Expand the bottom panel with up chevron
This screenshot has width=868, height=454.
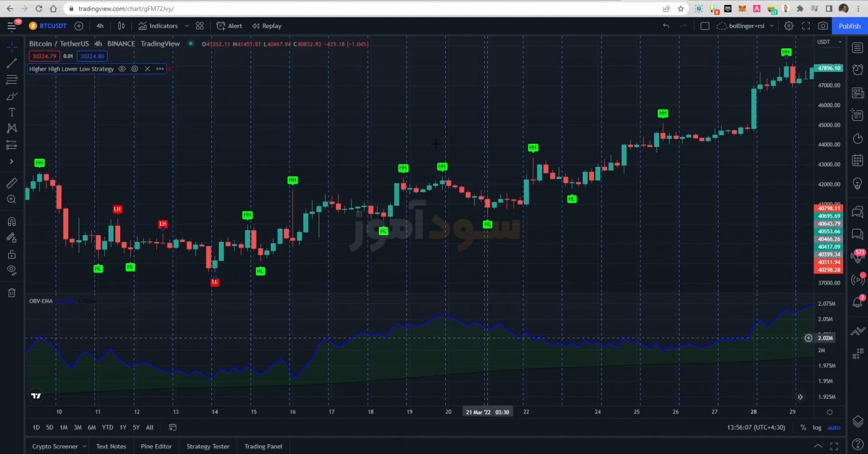point(818,447)
